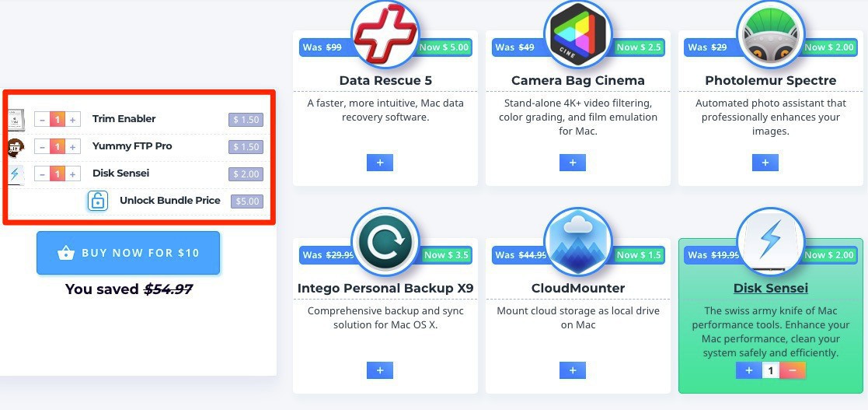The image size is (868, 410).
Task: Add Data Rescue 5 to the bundle
Action: click(380, 163)
